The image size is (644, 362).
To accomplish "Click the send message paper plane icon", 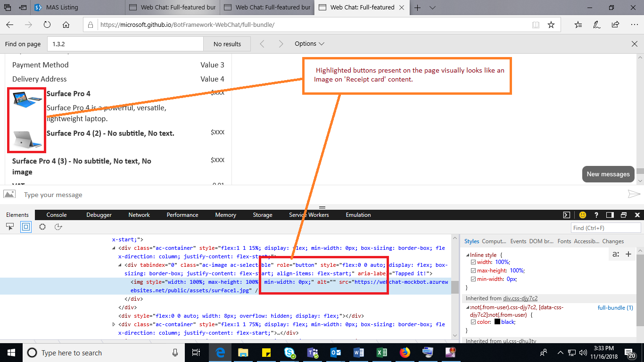I will 634,194.
